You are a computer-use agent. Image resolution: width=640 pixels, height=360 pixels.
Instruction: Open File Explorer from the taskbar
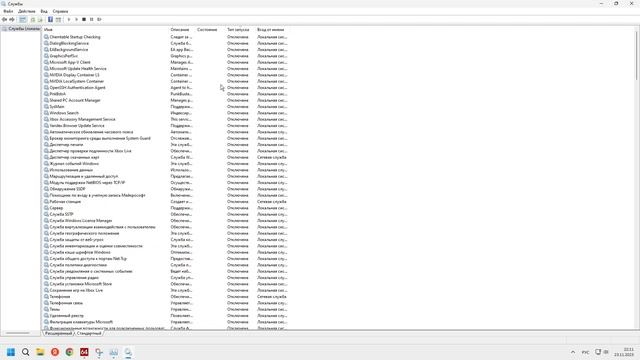point(40,352)
